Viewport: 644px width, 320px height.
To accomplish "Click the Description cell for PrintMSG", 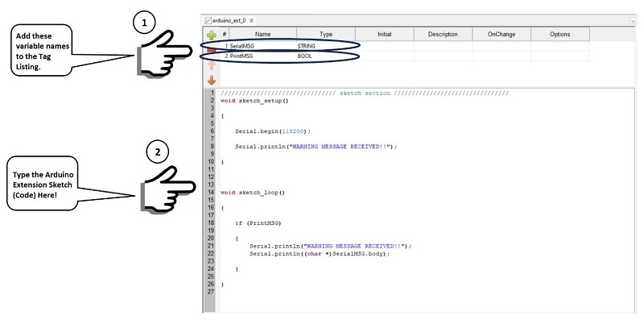I will [443, 56].
